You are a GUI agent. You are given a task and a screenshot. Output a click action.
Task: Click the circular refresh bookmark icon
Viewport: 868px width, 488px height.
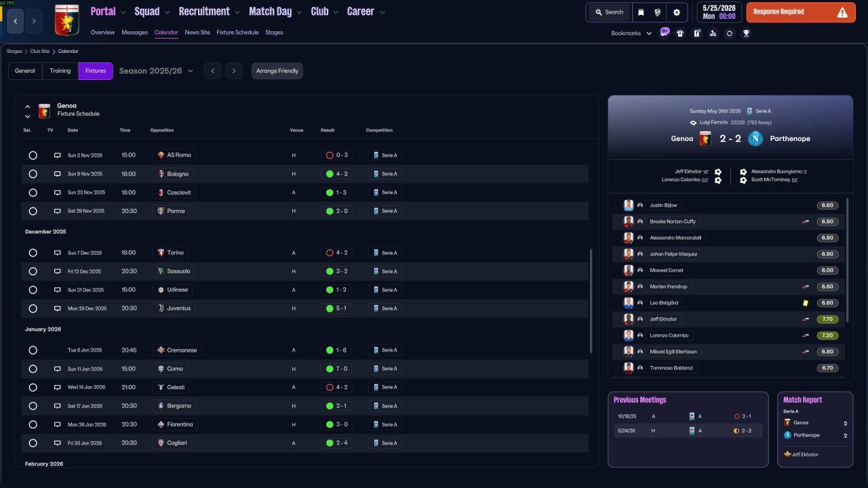[729, 33]
